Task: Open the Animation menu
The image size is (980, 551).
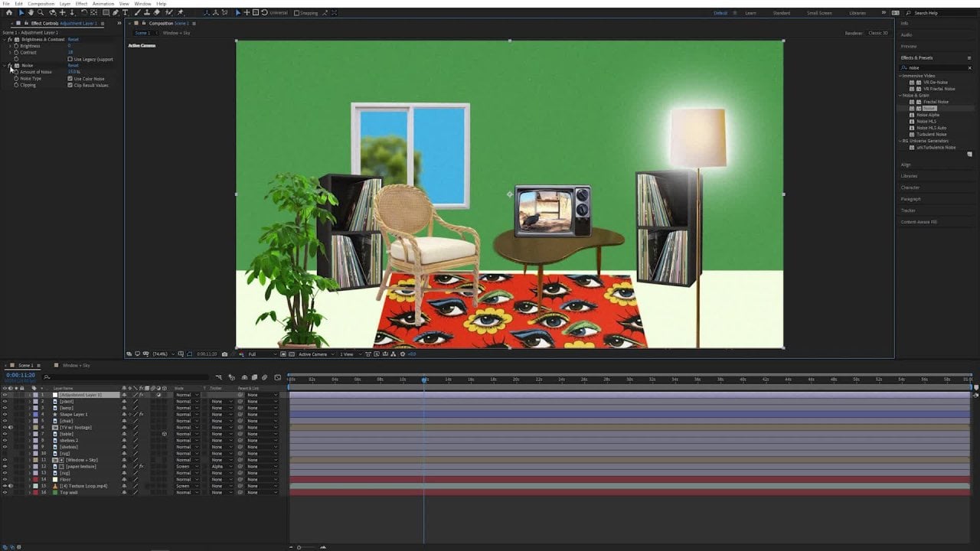Action: [103, 4]
